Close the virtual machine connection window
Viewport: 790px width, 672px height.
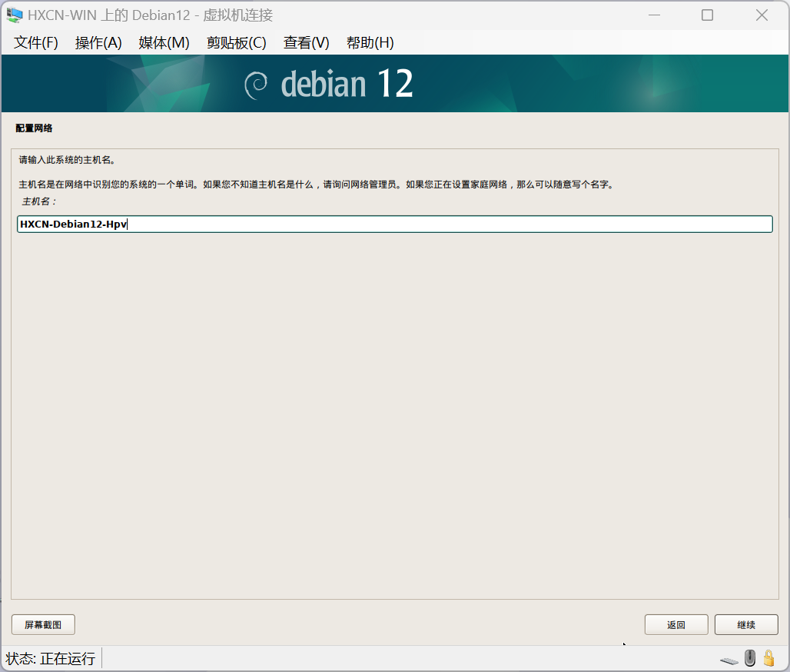click(762, 15)
